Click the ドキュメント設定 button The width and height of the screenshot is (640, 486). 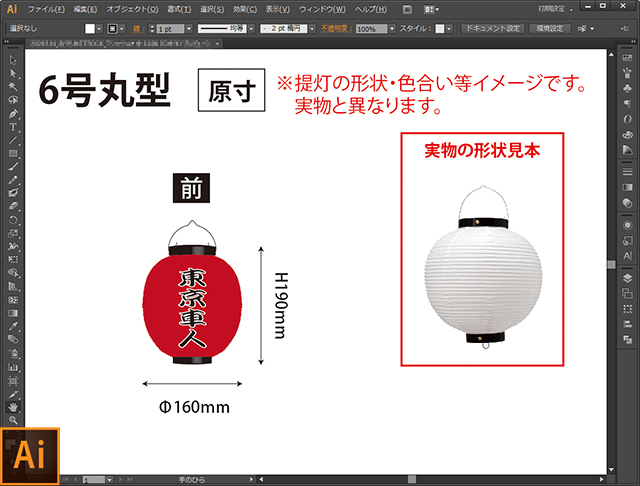493,29
